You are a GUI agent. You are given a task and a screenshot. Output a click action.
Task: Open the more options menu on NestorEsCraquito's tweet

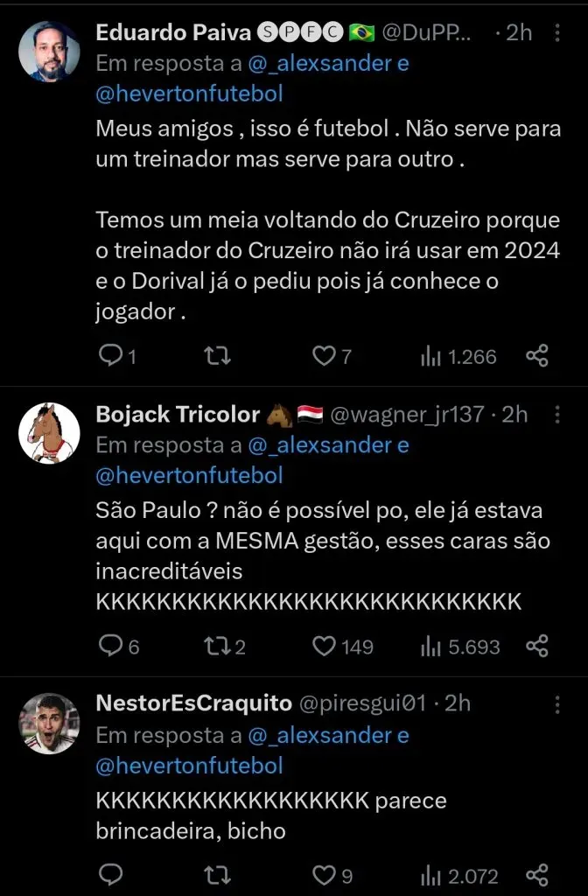click(x=557, y=705)
